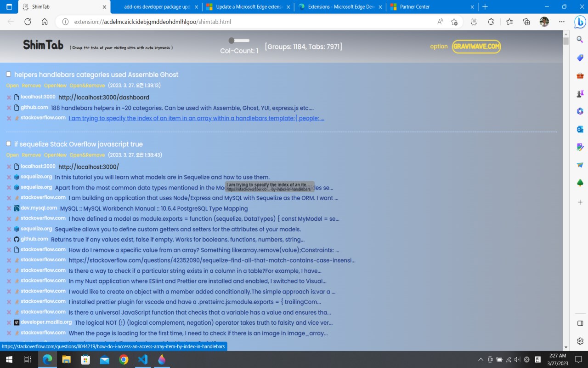Add this page to favorites
588x368 pixels.
454,22
